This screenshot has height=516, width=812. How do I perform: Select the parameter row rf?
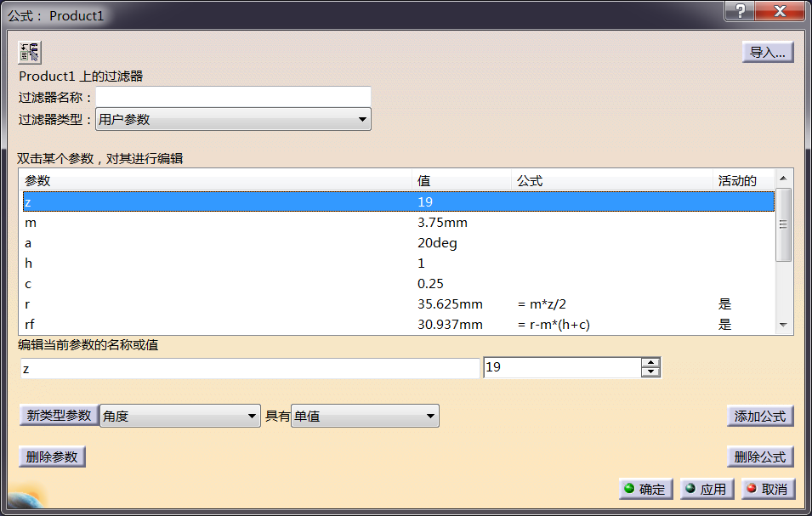point(398,325)
